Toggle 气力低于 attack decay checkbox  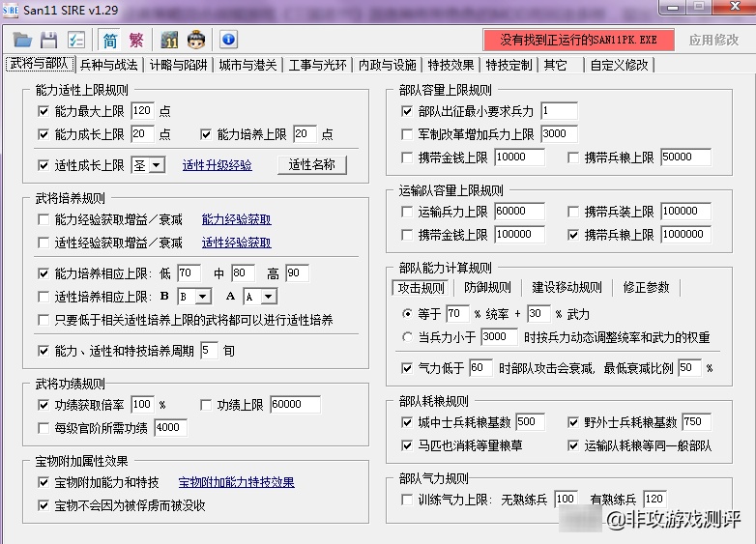click(x=407, y=368)
